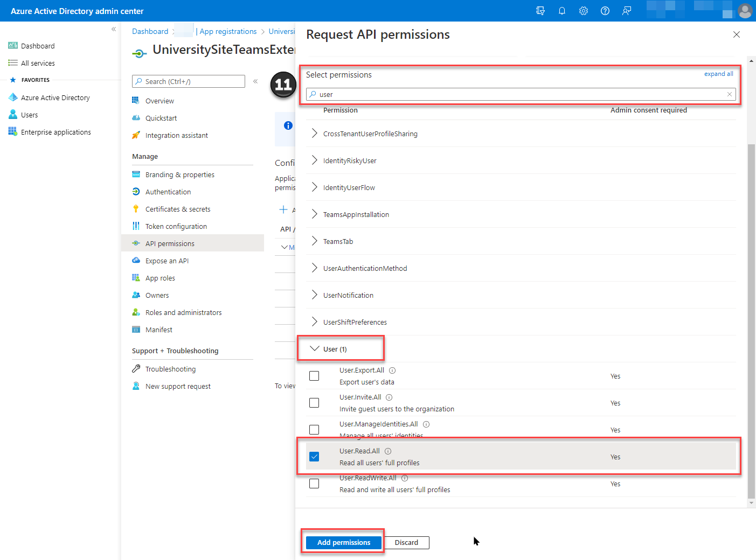The image size is (756, 560).
Task: Check the User.ReadWrite.All checkbox
Action: 314,484
